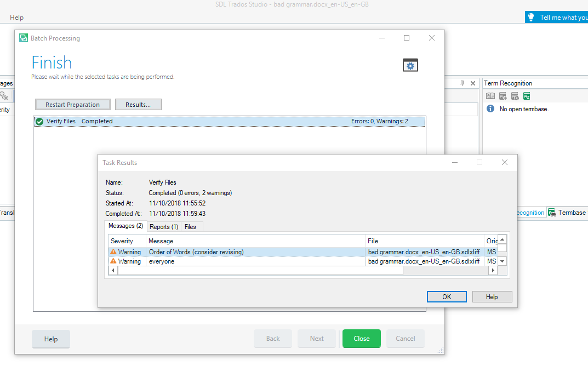The width and height of the screenshot is (588, 383).
Task: Click file cell in everyone row
Action: click(x=424, y=261)
